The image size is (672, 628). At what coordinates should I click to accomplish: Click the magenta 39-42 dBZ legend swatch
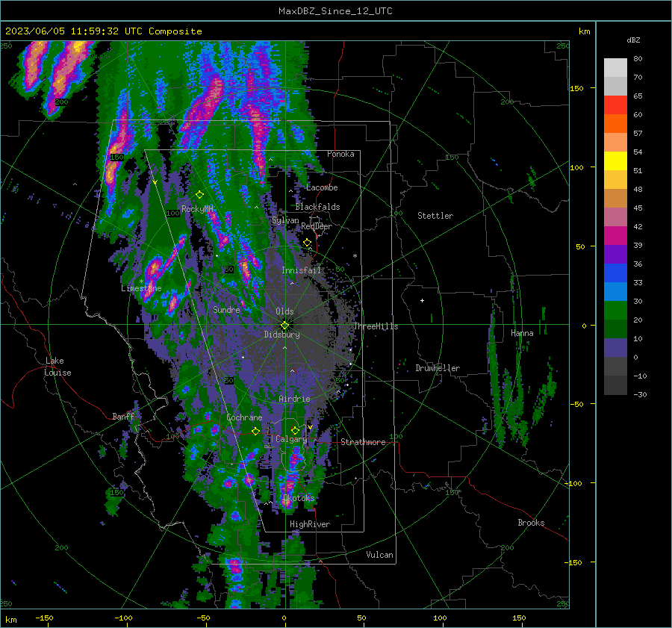point(615,236)
